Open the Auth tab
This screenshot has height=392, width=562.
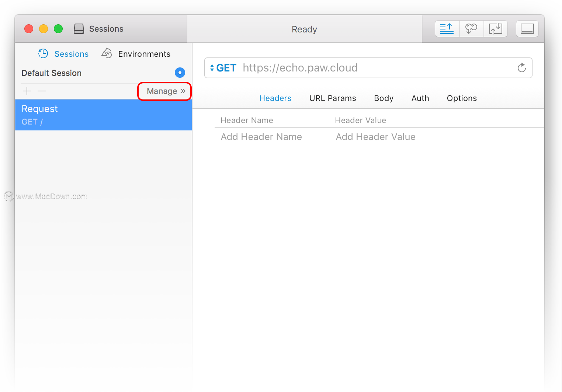point(420,98)
